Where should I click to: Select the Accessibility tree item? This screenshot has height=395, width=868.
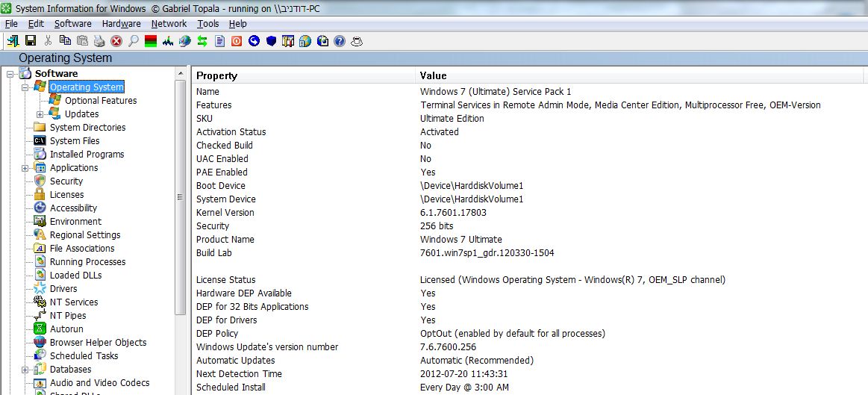(x=73, y=208)
